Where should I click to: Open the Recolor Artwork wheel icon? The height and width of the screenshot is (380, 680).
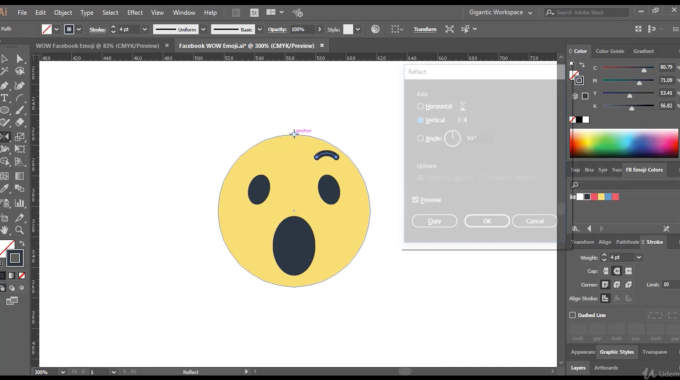point(375,29)
